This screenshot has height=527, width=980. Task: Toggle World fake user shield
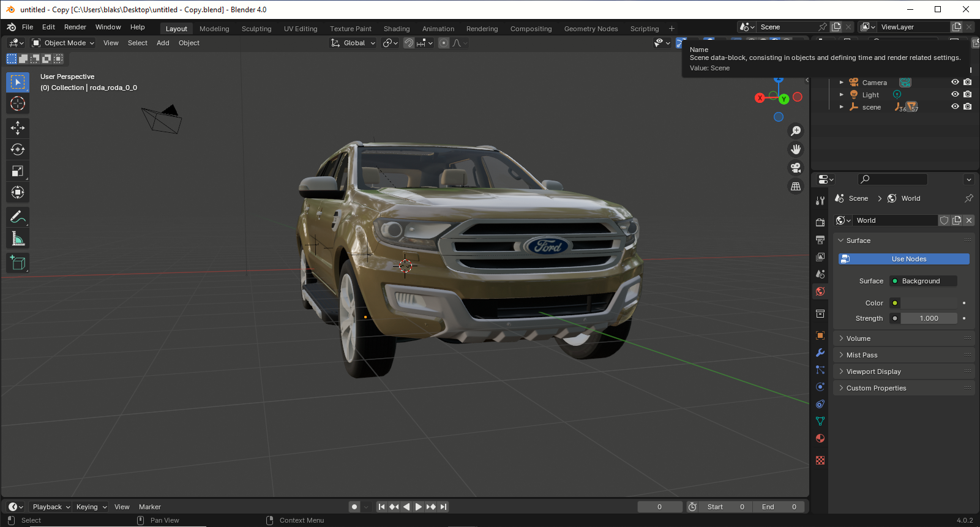(x=944, y=220)
